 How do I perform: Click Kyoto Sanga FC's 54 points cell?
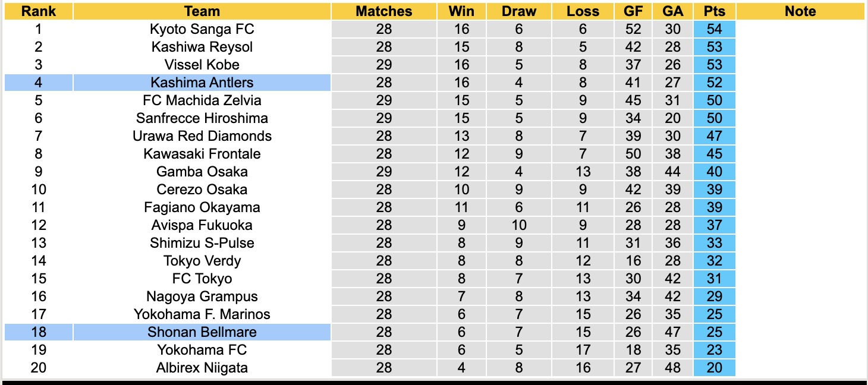(x=714, y=29)
